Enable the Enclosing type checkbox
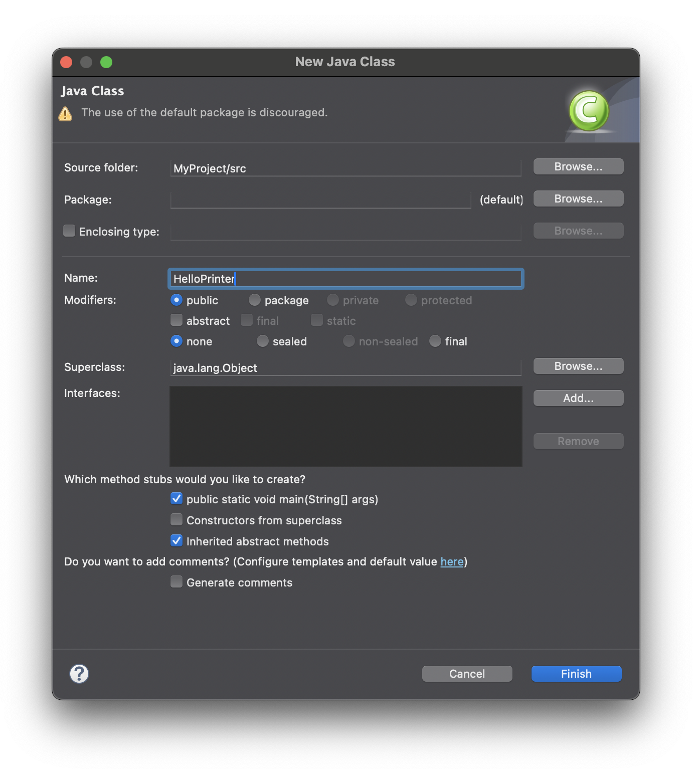 (69, 231)
